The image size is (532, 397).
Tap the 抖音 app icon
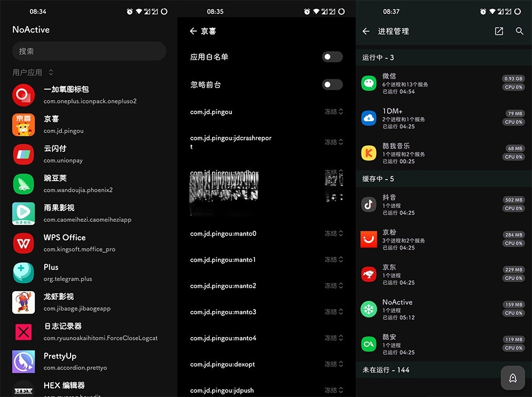[369, 205]
